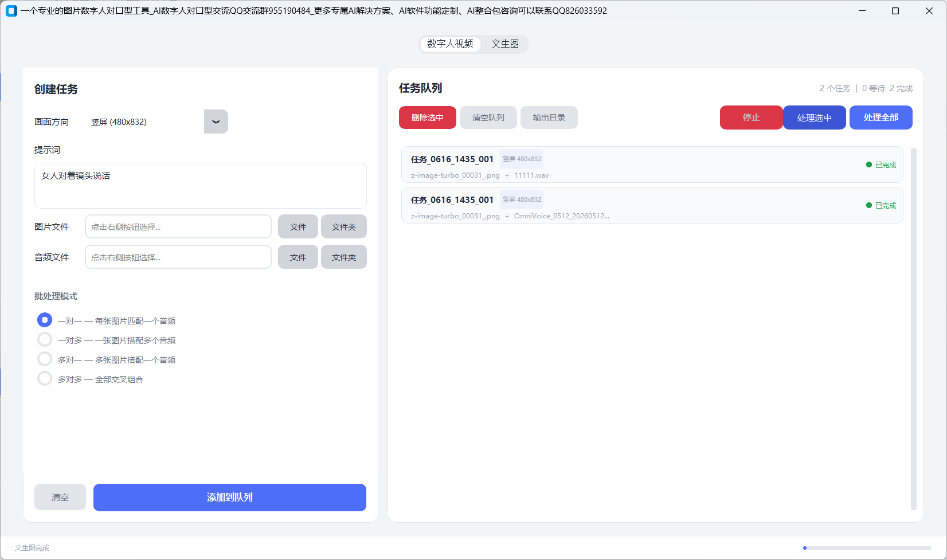Click the 处理选中 button
This screenshot has width=947, height=560.
click(x=815, y=118)
